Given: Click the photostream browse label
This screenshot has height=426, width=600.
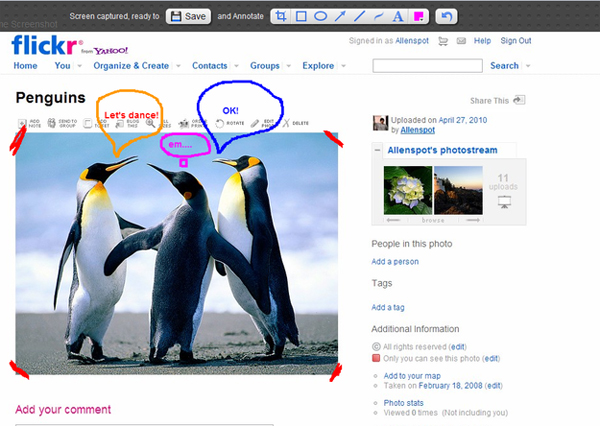Looking at the screenshot, I should (433, 220).
